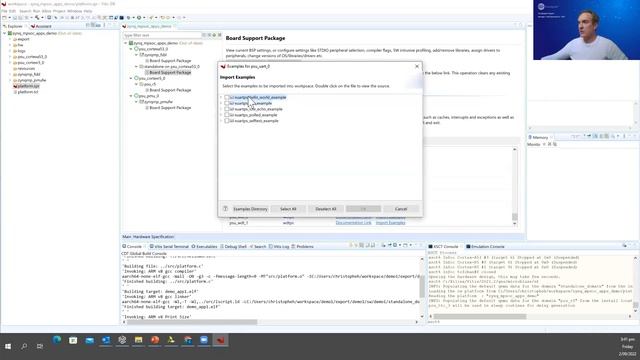Open Import Examples link for psu_wdt_1 row

coord(391,223)
